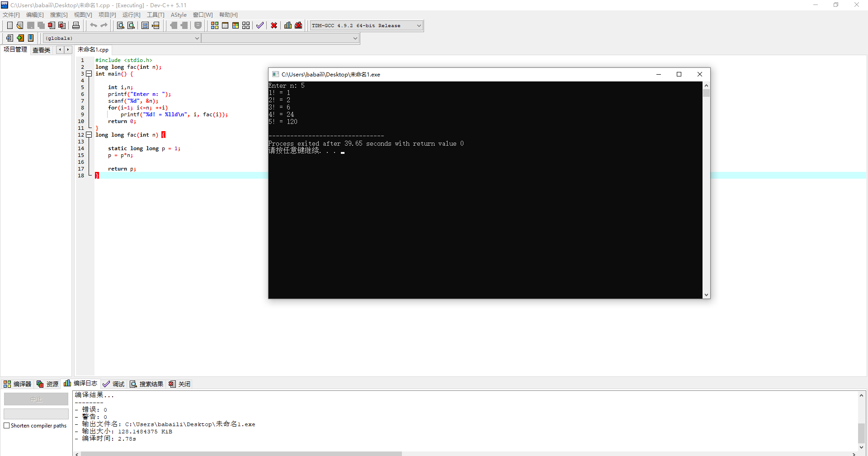The width and height of the screenshot is (868, 456).
Task: Open the 视图[V] menu
Action: 83,15
